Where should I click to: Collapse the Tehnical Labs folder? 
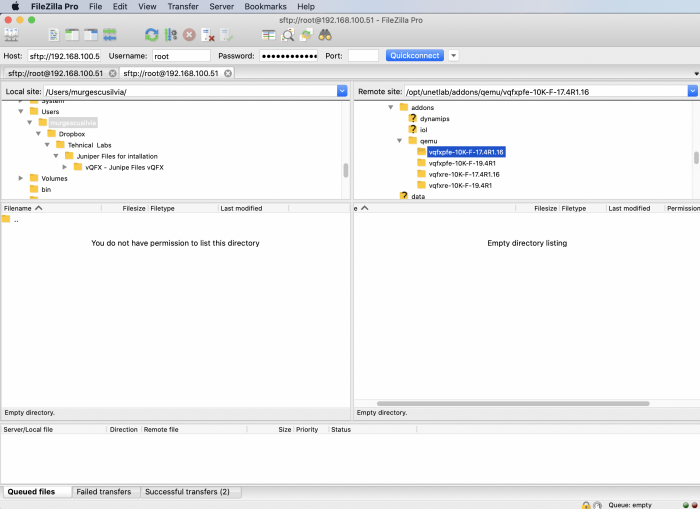coord(47,145)
